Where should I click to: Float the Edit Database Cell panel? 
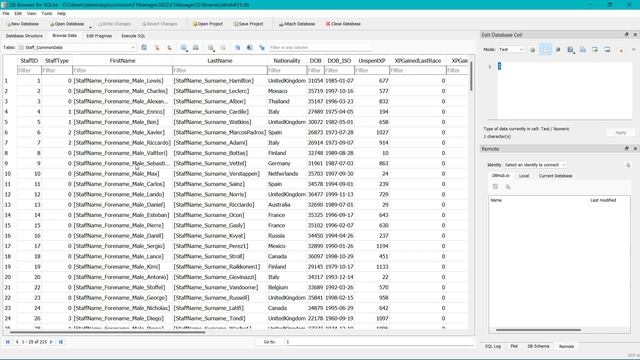(627, 35)
